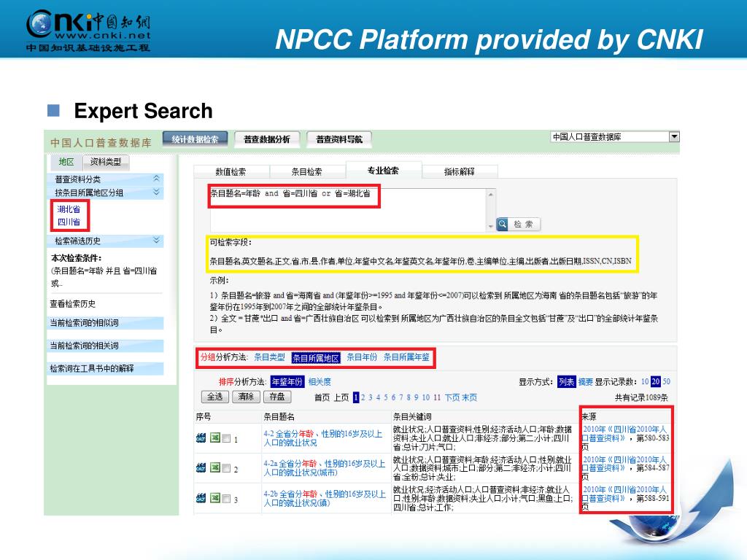Click the Excel icon in result row 3

(x=215, y=497)
